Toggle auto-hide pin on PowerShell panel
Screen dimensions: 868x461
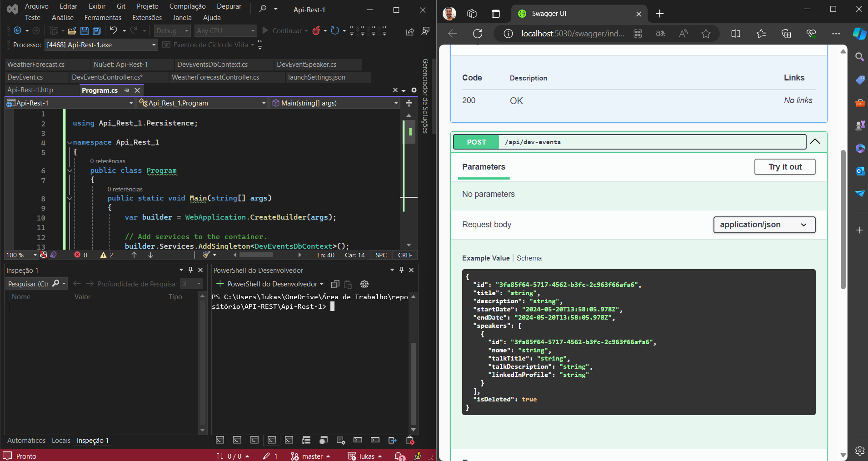(x=401, y=270)
